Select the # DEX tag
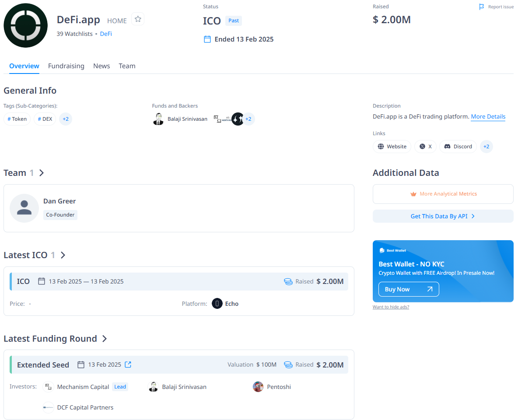Viewport: 532px width, 420px height. click(45, 119)
